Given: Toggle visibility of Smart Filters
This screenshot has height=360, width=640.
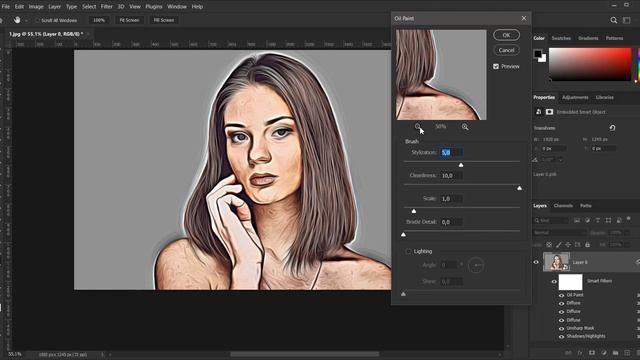Looking at the screenshot, I should point(554,281).
